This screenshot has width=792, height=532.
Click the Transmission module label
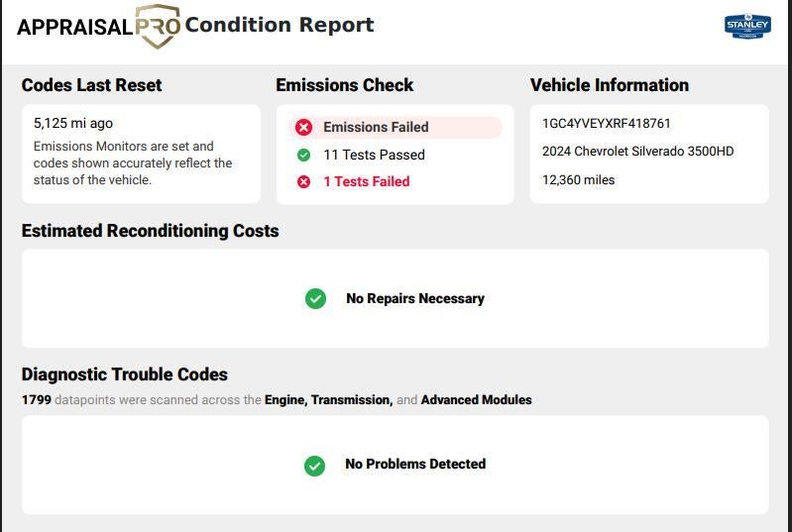352,400
